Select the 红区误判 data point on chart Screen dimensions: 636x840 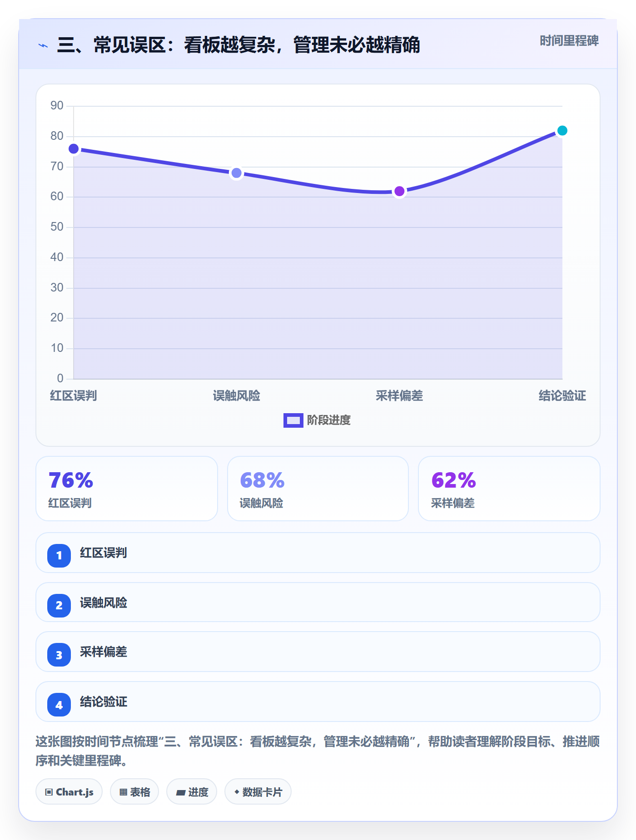[74, 149]
